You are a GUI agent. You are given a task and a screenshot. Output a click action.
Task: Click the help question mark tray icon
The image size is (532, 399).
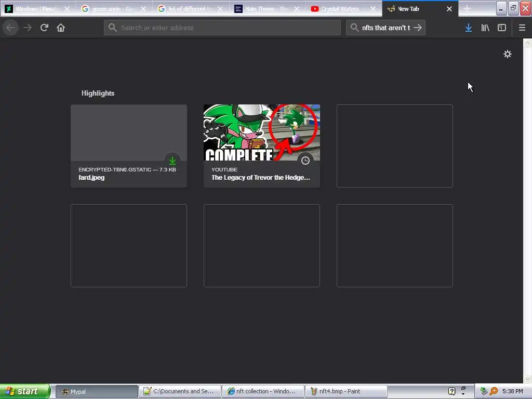tap(451, 391)
